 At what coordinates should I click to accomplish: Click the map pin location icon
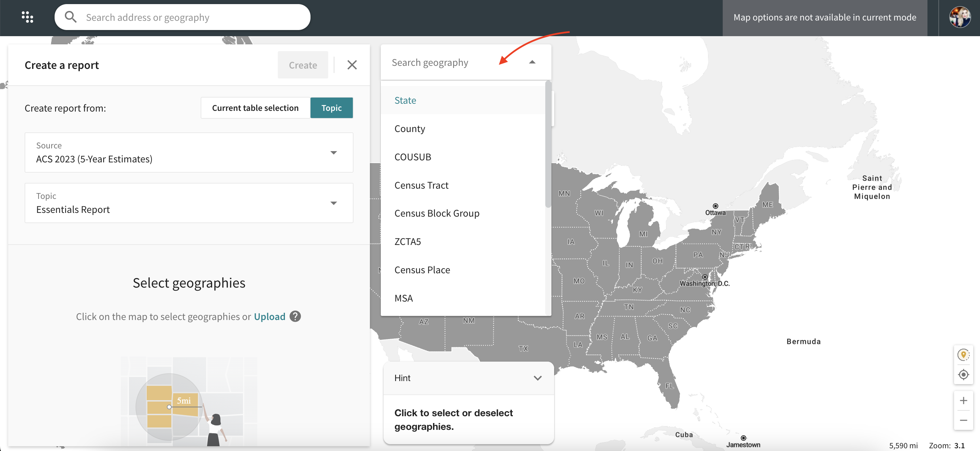[x=963, y=355]
